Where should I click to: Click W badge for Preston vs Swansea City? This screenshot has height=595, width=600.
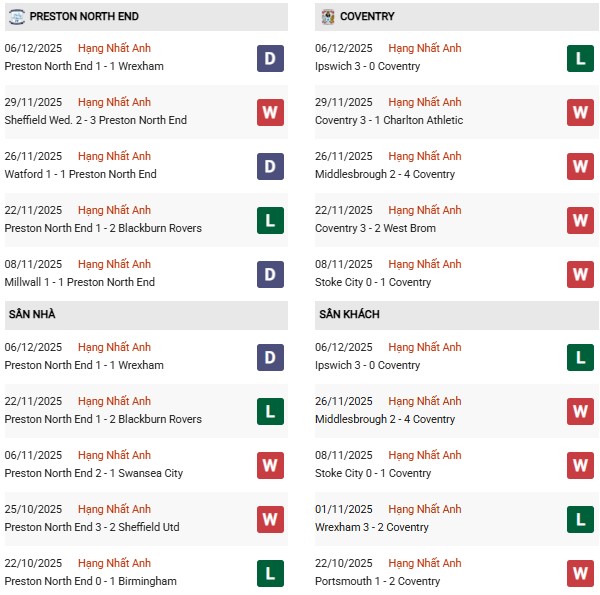(270, 465)
